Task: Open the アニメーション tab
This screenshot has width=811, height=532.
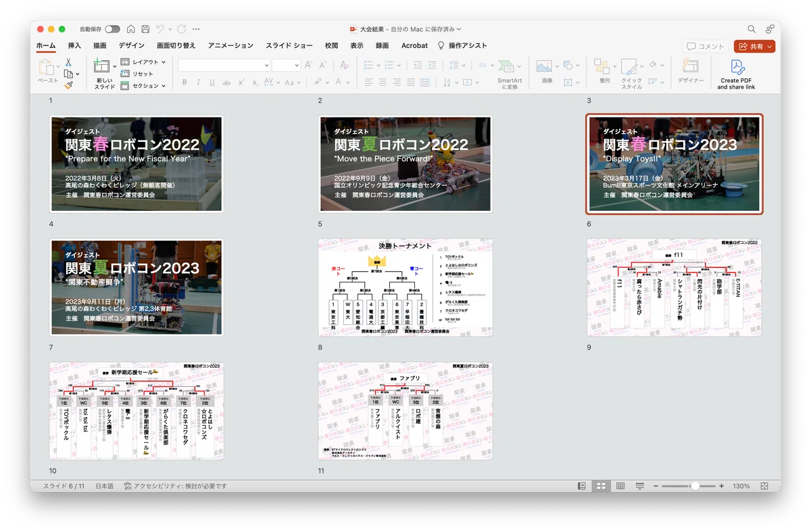Action: (230, 46)
